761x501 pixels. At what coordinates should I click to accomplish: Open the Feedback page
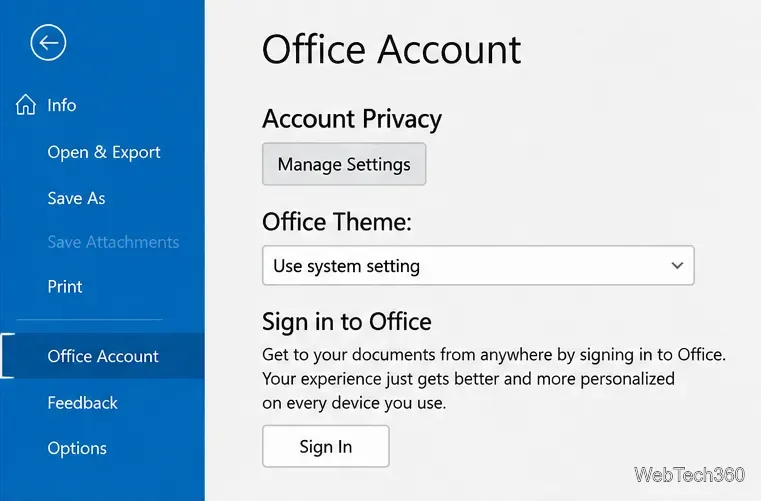(x=83, y=402)
